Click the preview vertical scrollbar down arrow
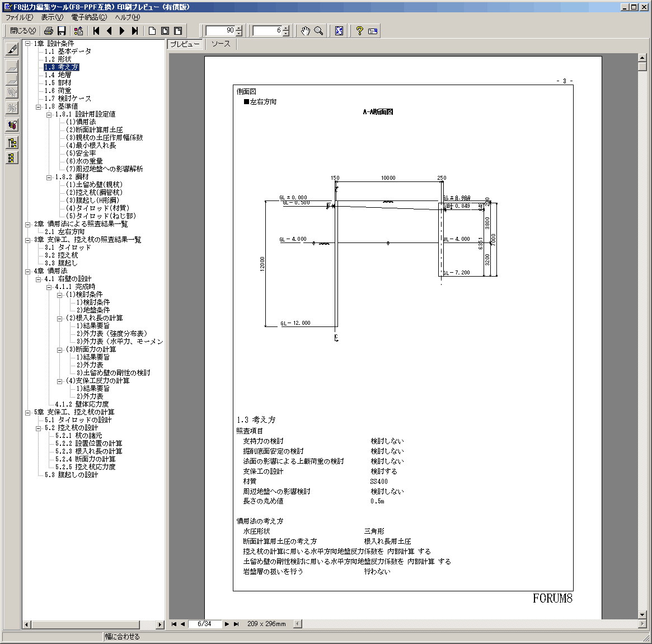Viewport: 652px width, 644px height. click(642, 614)
